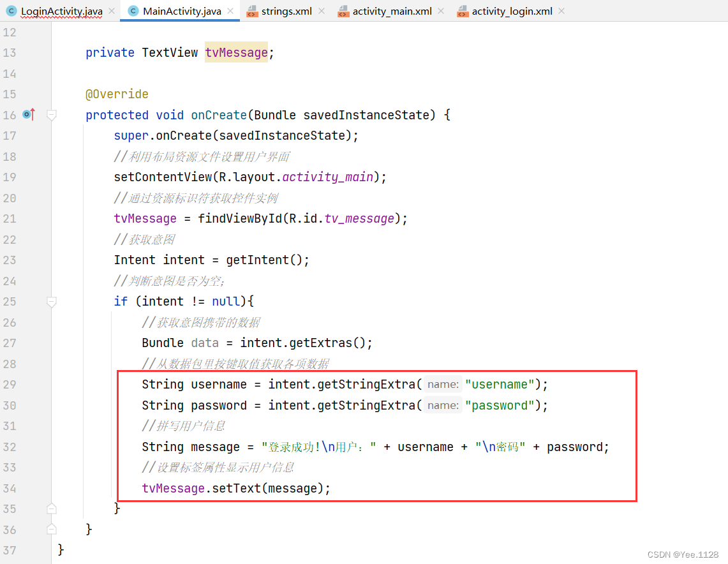Viewport: 728px width, 564px height.
Task: Click the comment //拼写用户信息 on line 31
Action: click(x=184, y=426)
